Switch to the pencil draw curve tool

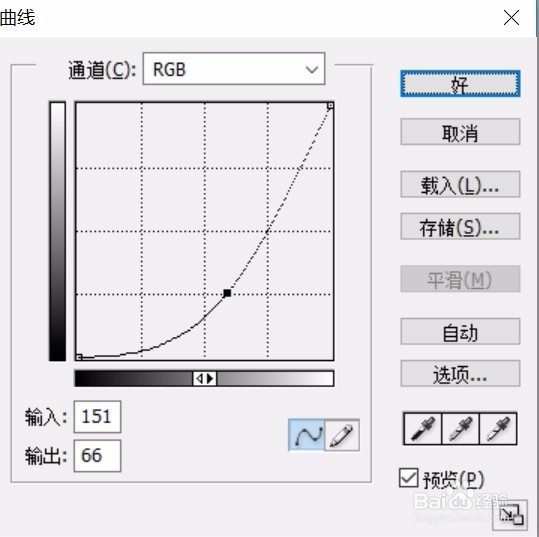tap(342, 435)
